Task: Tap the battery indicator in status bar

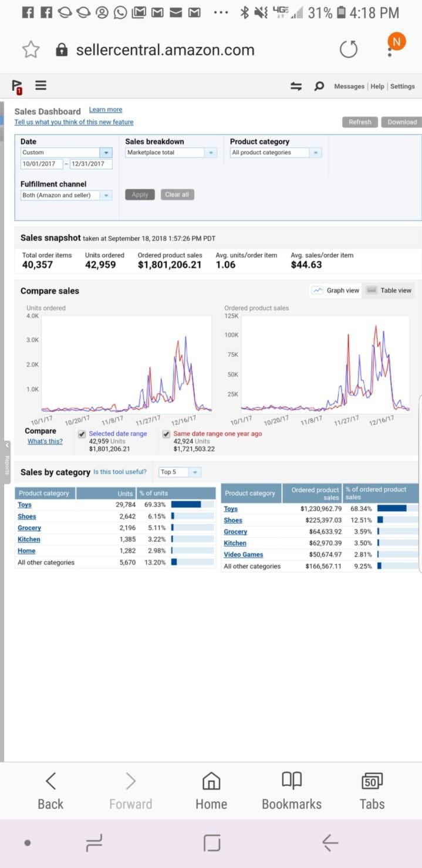Action: pyautogui.click(x=341, y=12)
